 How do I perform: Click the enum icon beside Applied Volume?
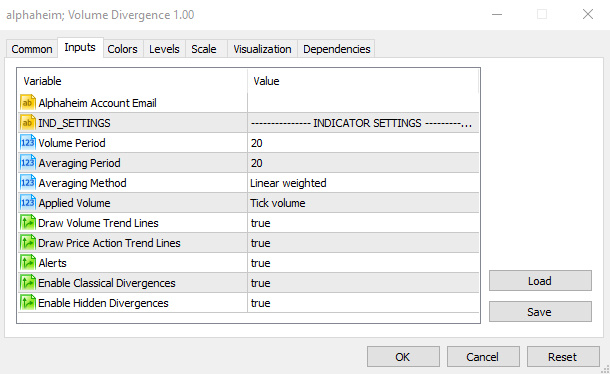[x=28, y=203]
